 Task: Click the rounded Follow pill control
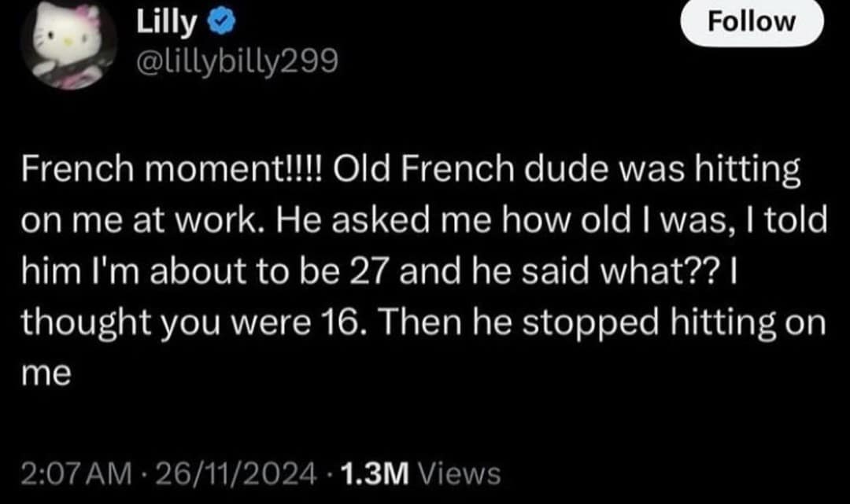pos(752,21)
